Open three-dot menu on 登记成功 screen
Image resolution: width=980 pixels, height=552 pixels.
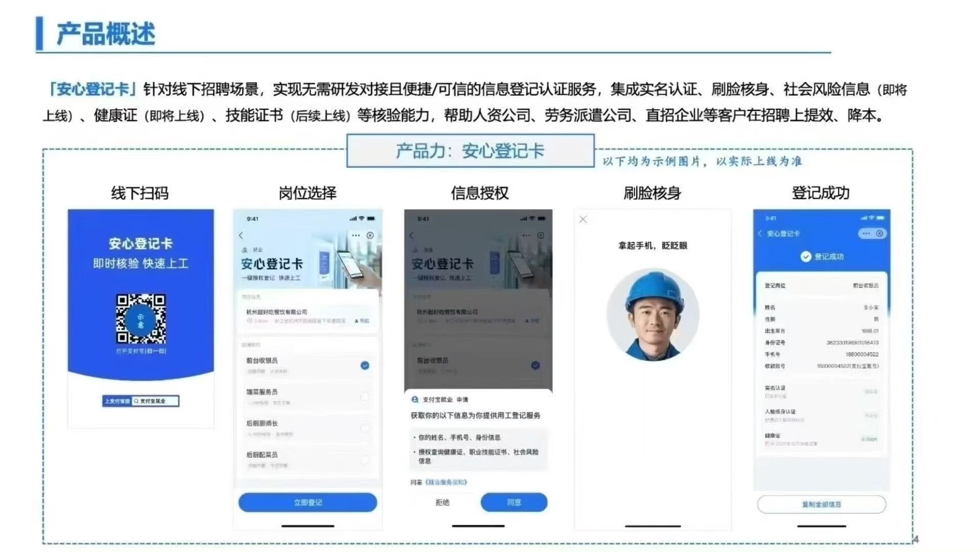coord(866,234)
